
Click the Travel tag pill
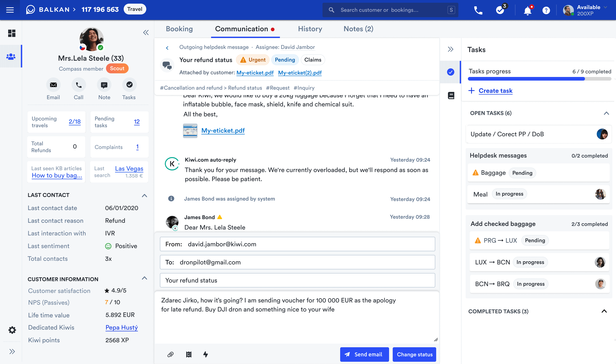click(x=135, y=9)
